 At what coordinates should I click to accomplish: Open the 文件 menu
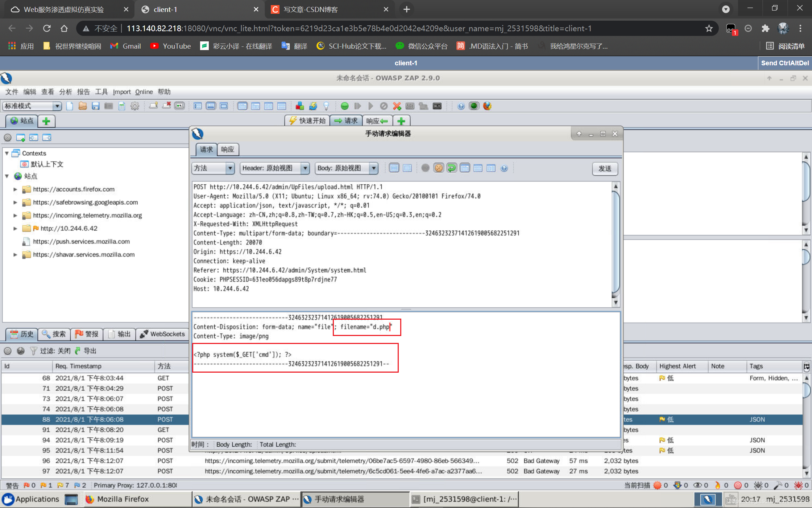tap(12, 92)
